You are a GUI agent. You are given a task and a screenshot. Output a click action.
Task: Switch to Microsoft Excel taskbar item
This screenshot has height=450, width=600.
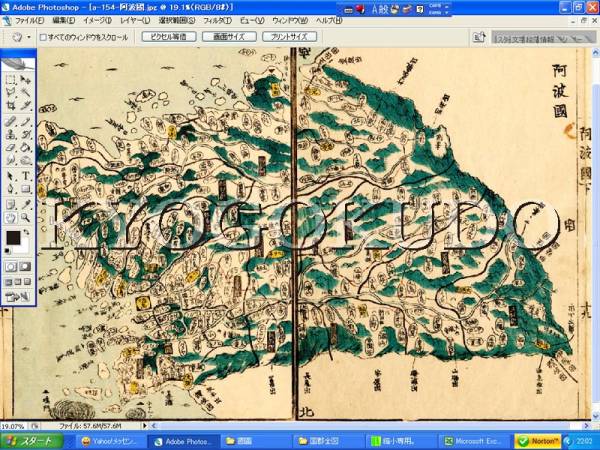474,441
